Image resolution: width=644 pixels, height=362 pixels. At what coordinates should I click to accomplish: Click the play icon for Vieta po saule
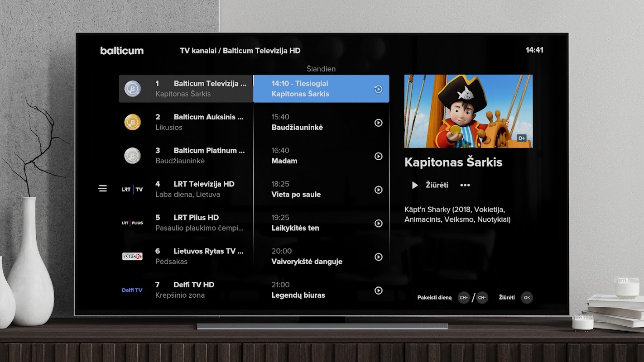(378, 190)
